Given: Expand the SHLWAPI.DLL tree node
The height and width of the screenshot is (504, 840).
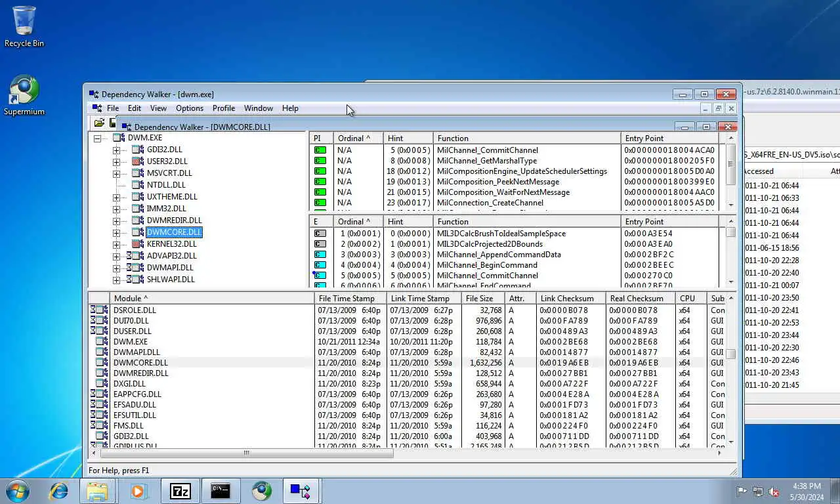Looking at the screenshot, I should pos(117,280).
